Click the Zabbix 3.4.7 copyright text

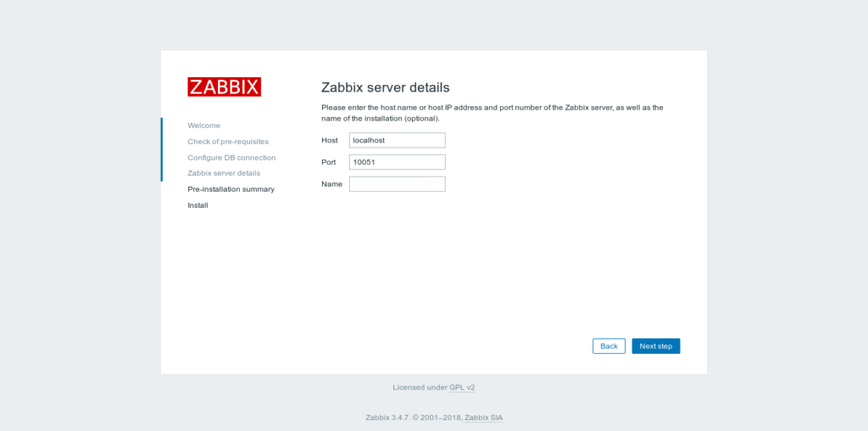pyautogui.click(x=413, y=417)
